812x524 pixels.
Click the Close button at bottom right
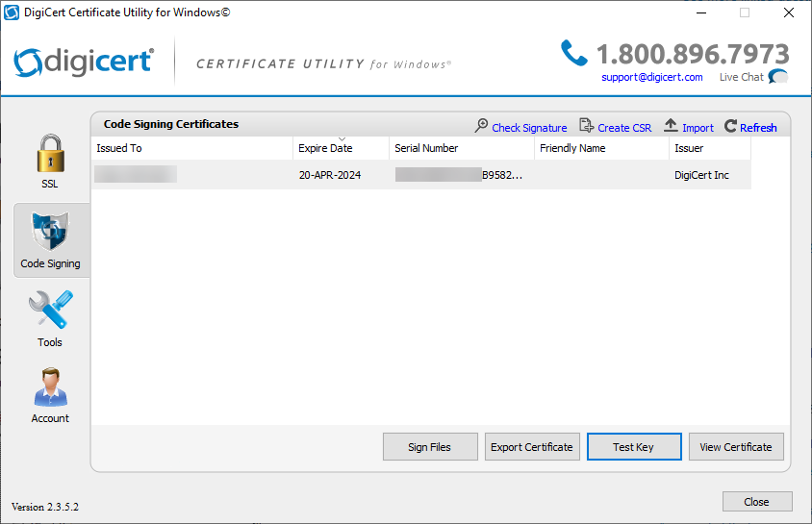pyautogui.click(x=757, y=502)
